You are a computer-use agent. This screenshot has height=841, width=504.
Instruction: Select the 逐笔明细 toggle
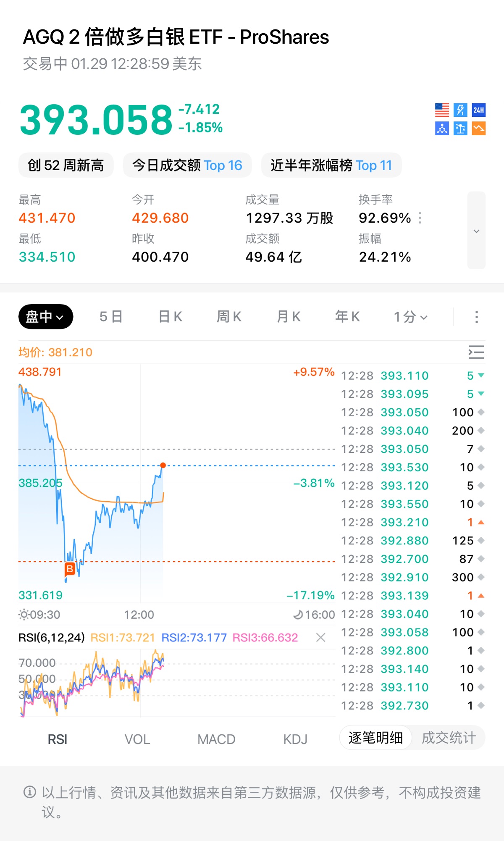coord(375,738)
